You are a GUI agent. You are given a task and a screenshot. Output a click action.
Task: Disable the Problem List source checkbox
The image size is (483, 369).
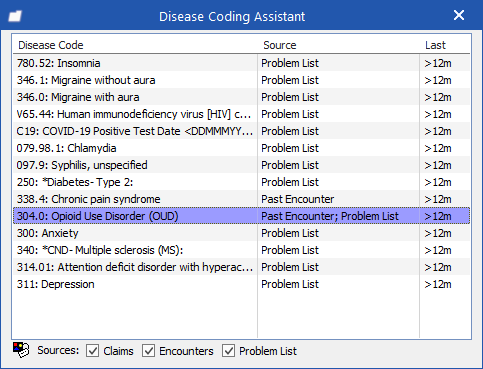pyautogui.click(x=228, y=351)
